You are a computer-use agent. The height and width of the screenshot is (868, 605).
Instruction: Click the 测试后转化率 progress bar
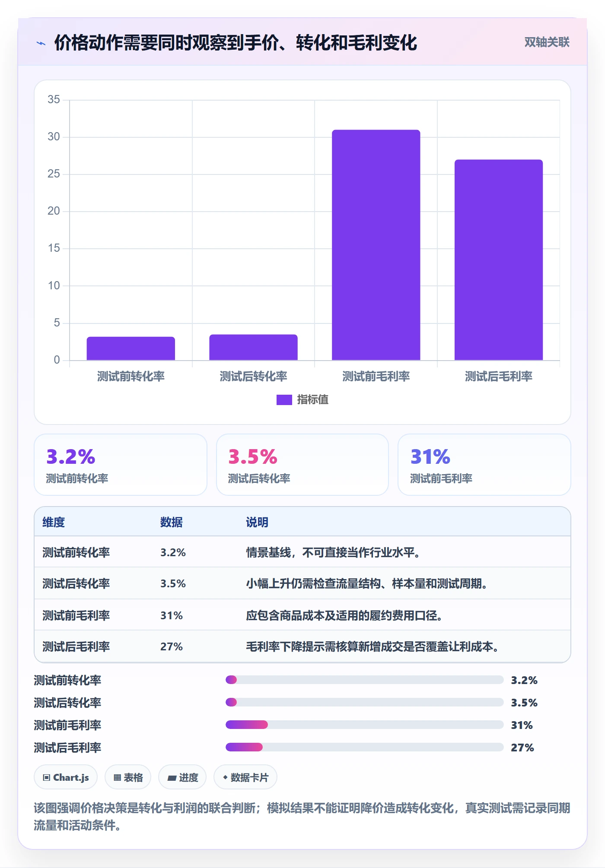(x=364, y=702)
